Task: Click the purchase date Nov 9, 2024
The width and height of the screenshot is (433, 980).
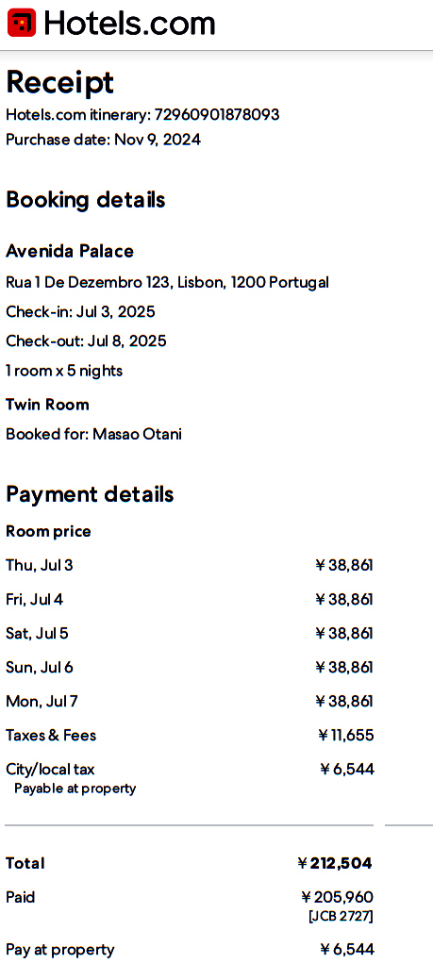Action: pyautogui.click(x=158, y=140)
